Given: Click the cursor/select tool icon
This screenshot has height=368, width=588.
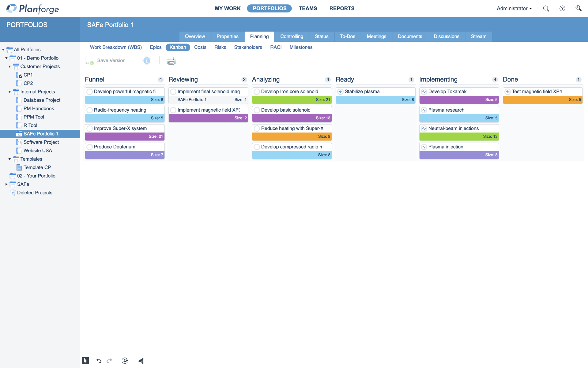Looking at the screenshot, I should click(85, 360).
